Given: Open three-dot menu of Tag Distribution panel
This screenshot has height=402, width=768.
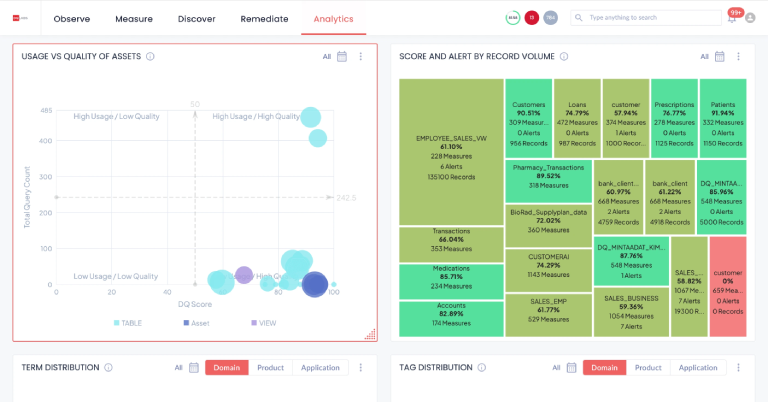Looking at the screenshot, I should click(739, 368).
